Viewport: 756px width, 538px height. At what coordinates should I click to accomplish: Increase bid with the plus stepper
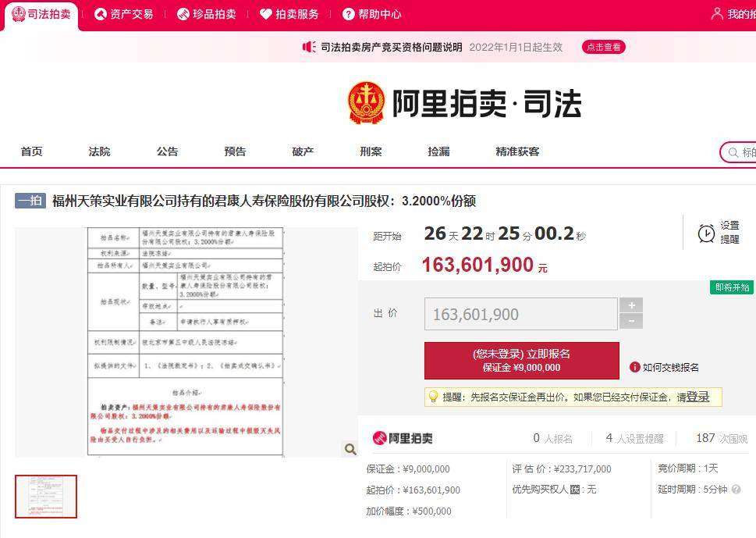tap(631, 305)
